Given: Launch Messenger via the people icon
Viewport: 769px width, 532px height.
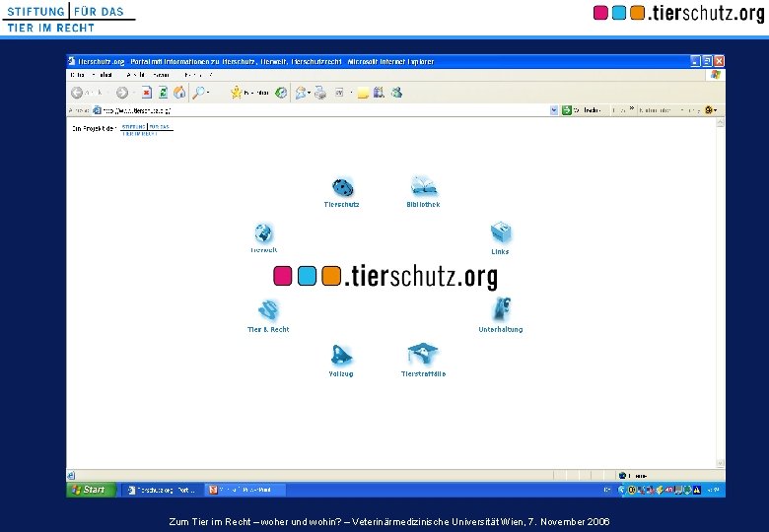Looking at the screenshot, I should pos(396,92).
